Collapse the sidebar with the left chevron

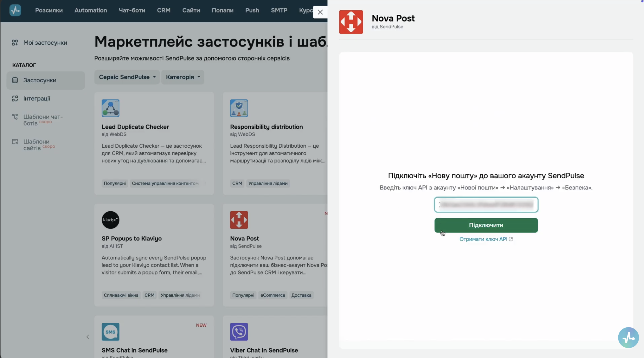click(x=88, y=337)
